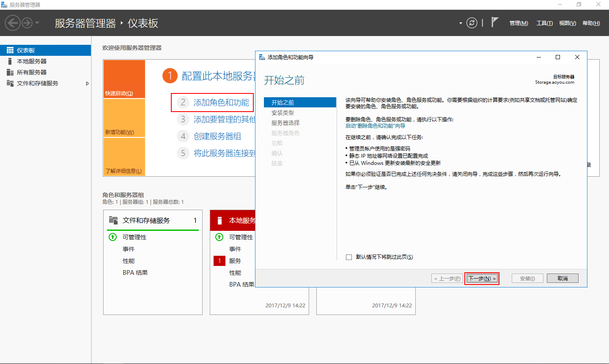Image resolution: width=609 pixels, height=364 pixels.
Task: Expand 文件和存储服务 sidebar arrow
Action: click(x=88, y=84)
